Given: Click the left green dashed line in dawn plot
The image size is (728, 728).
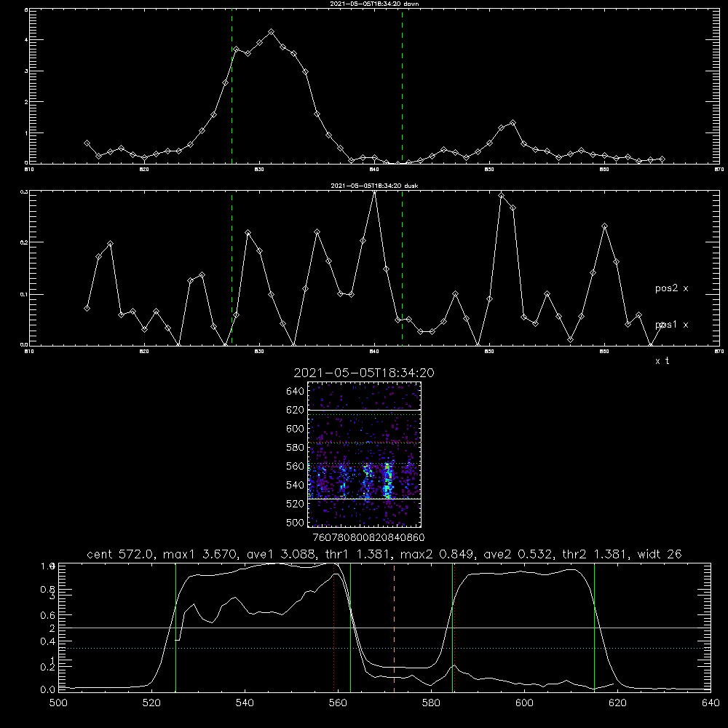Looking at the screenshot, I should pyautogui.click(x=232, y=86).
